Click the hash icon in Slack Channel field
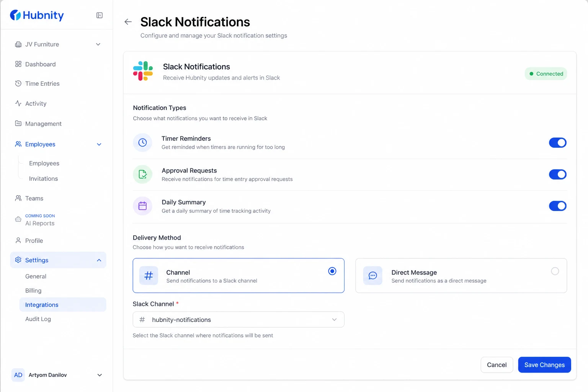 pos(142,320)
